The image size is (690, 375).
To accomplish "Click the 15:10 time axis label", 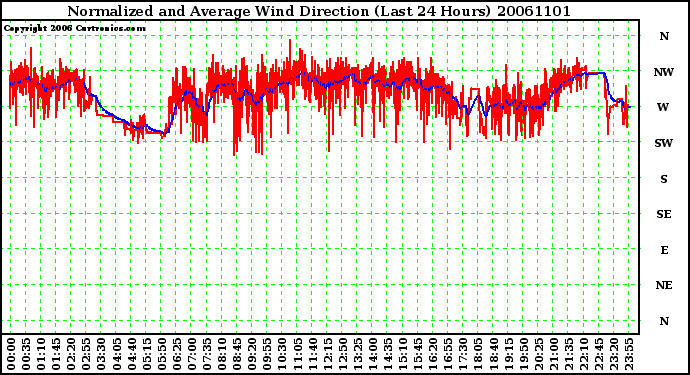I will click(x=402, y=355).
